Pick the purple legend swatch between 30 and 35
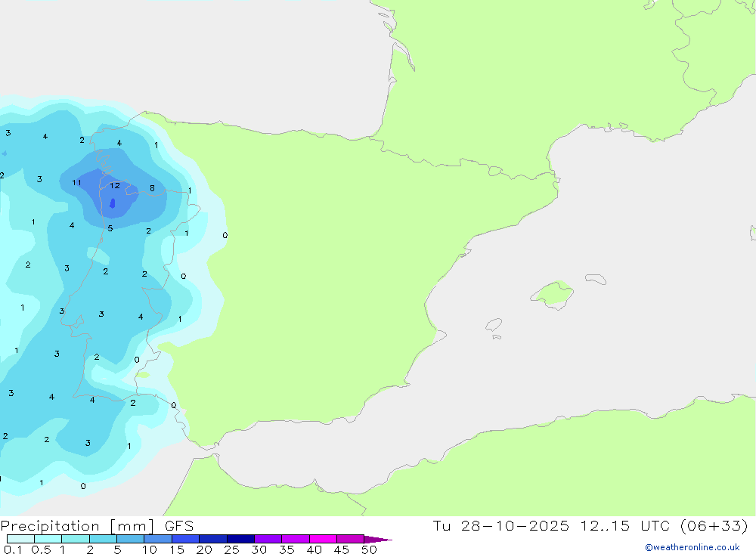This screenshot has width=756, height=554. pyautogui.click(x=268, y=539)
